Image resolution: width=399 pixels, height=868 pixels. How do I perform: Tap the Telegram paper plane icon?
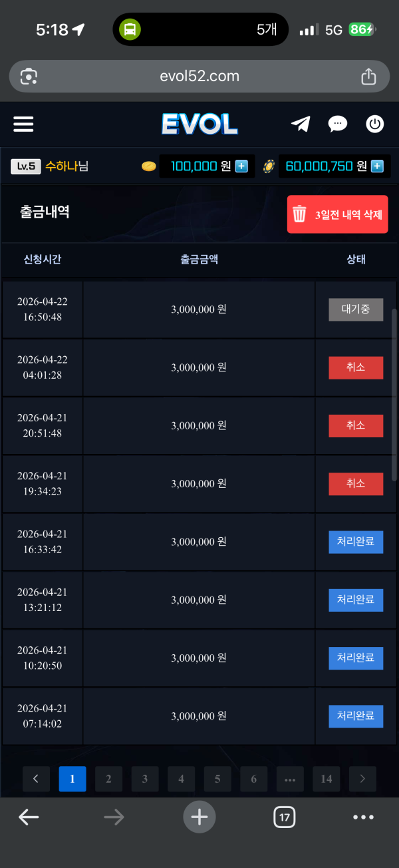tap(301, 124)
